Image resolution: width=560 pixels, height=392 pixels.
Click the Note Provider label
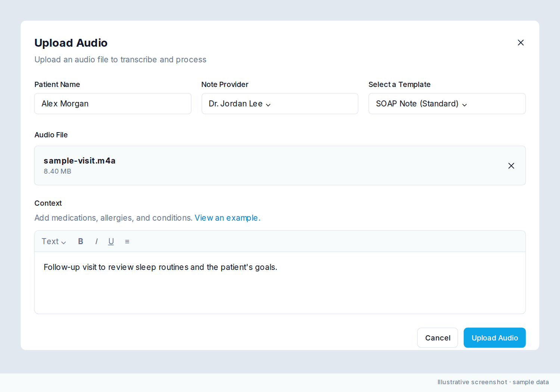click(x=225, y=85)
